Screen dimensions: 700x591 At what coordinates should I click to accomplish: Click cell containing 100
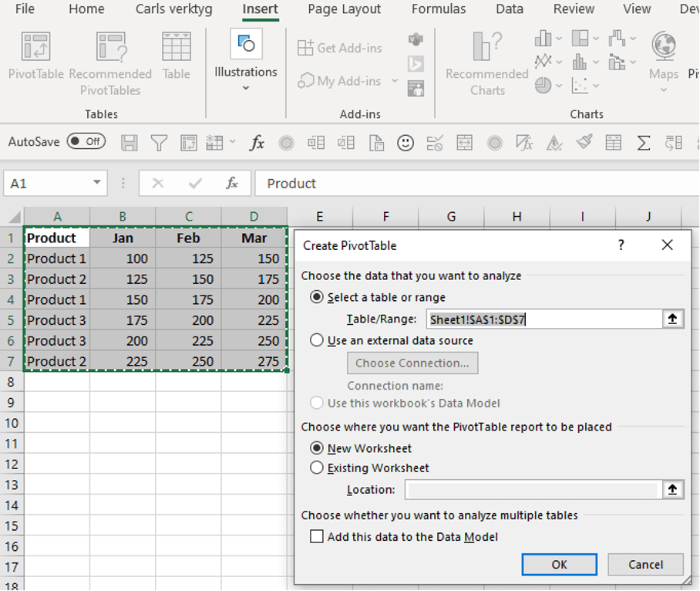(x=123, y=258)
